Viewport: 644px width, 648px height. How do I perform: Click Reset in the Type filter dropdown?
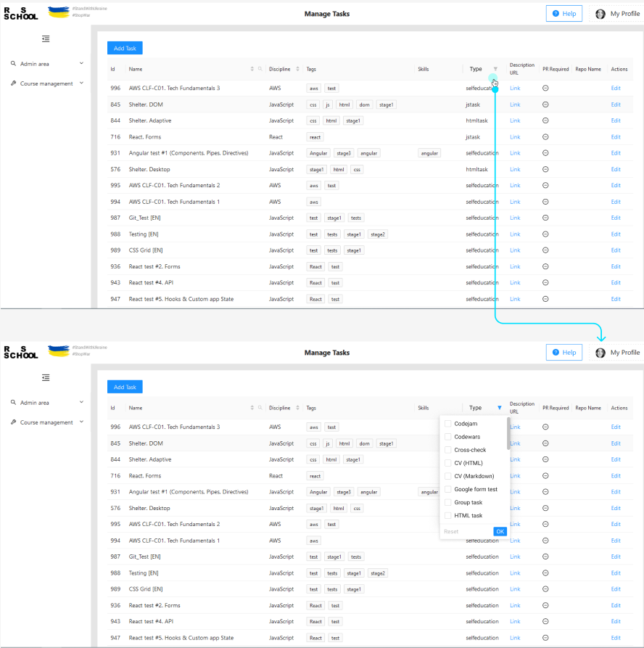pyautogui.click(x=450, y=531)
